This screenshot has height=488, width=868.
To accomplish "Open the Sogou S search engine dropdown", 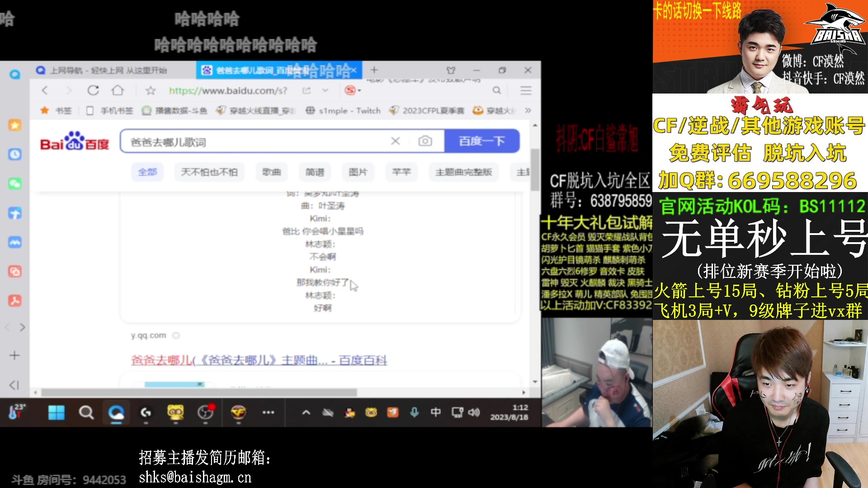I will [353, 90].
